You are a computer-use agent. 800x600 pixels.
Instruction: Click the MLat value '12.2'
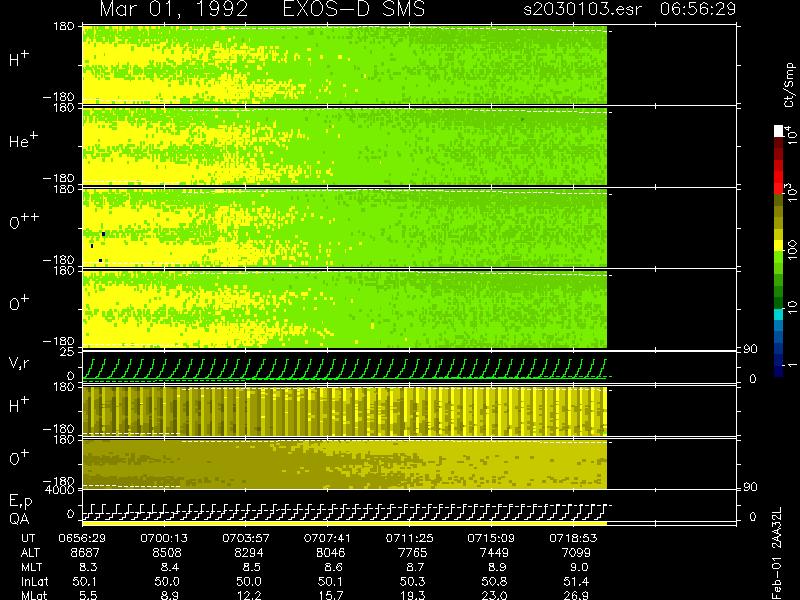click(248, 595)
